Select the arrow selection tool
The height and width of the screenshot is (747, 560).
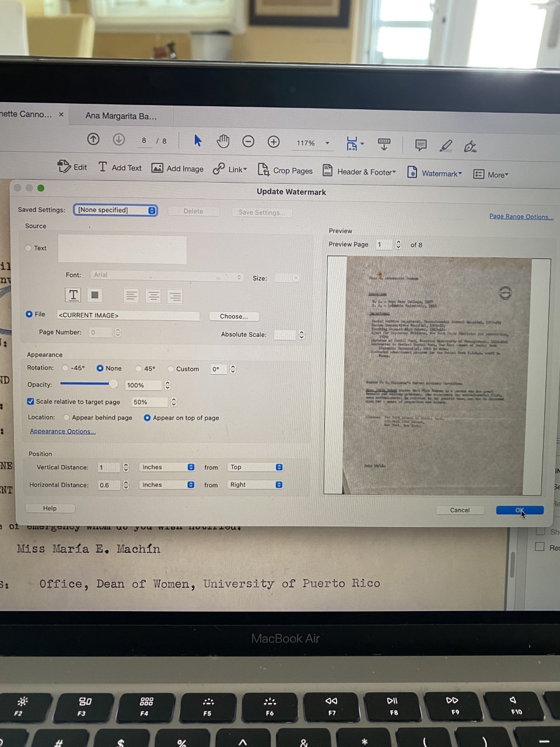(198, 141)
